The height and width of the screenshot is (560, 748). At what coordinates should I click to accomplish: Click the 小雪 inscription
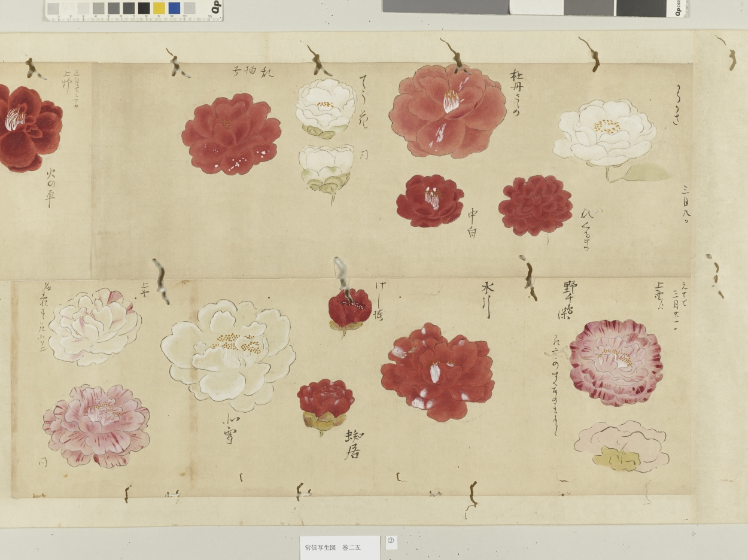[x=230, y=428]
